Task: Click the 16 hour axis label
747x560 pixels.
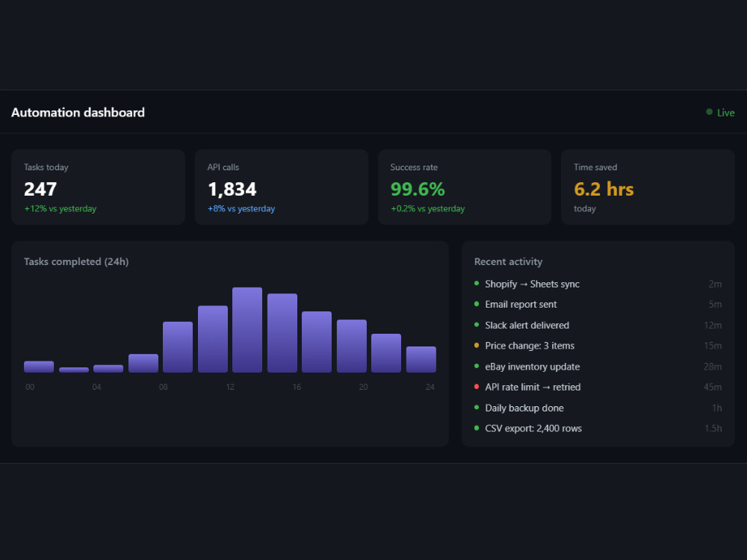Action: 297,387
